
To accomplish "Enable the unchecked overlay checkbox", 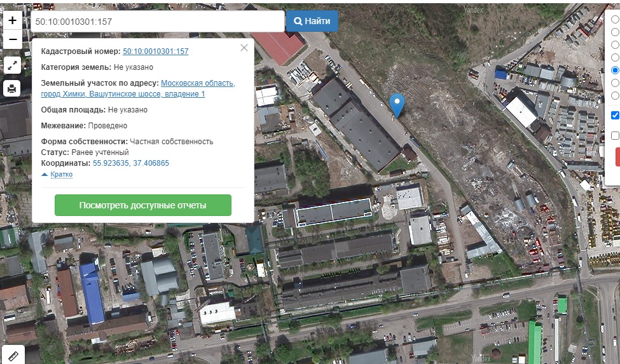I will [615, 135].
